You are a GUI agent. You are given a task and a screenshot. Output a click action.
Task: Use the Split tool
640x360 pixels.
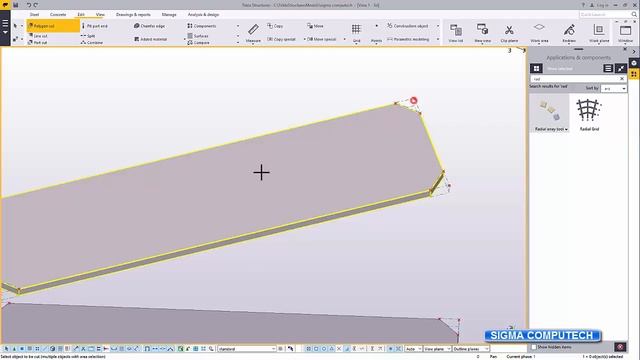[x=88, y=36]
